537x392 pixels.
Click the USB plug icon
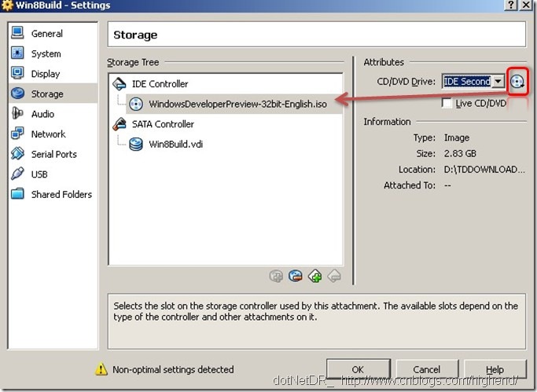click(x=17, y=174)
